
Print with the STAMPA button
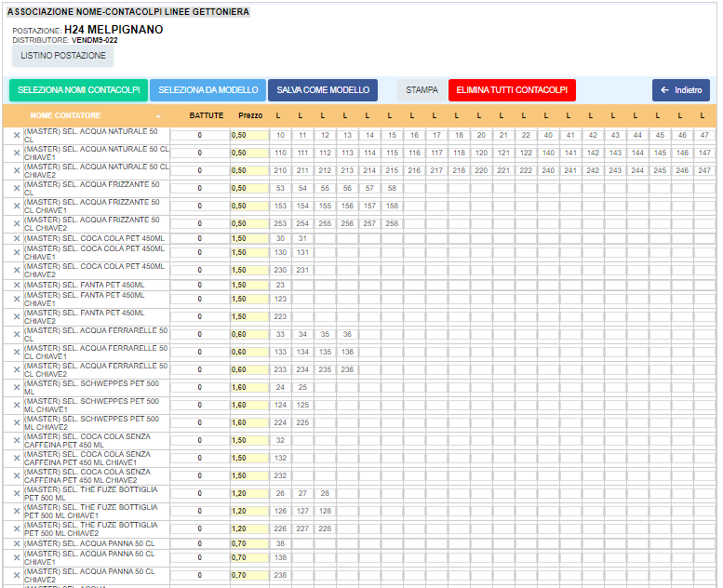pos(422,90)
